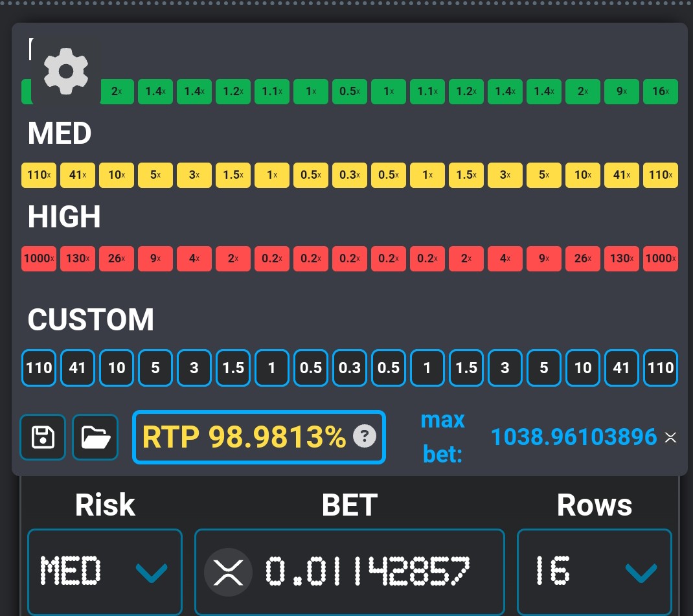Click the green 0.5x multiplier tile

350,91
